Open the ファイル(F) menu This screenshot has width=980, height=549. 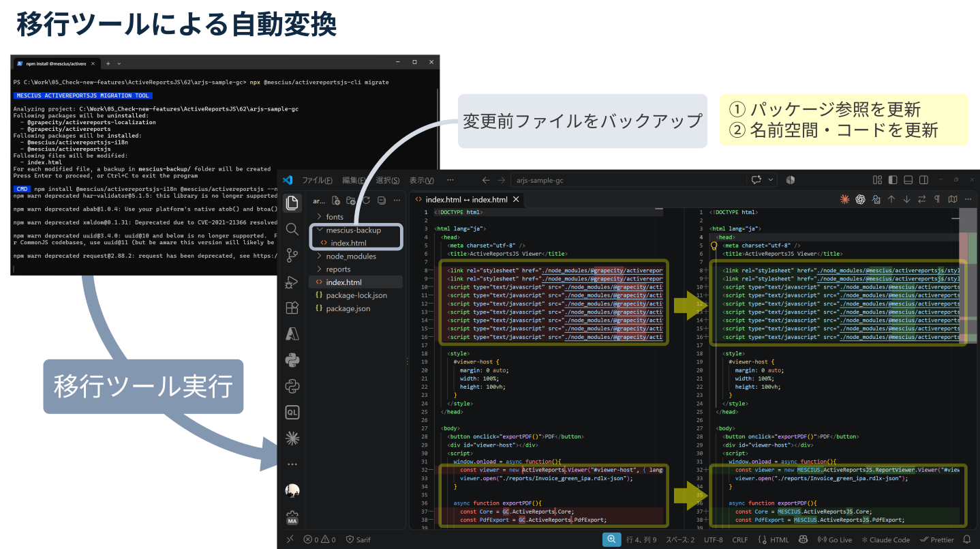click(x=318, y=180)
